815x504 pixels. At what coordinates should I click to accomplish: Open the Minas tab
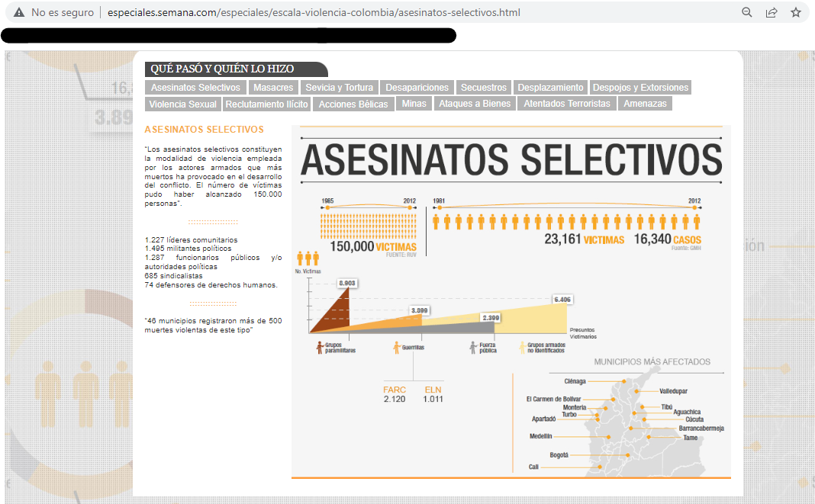point(414,104)
